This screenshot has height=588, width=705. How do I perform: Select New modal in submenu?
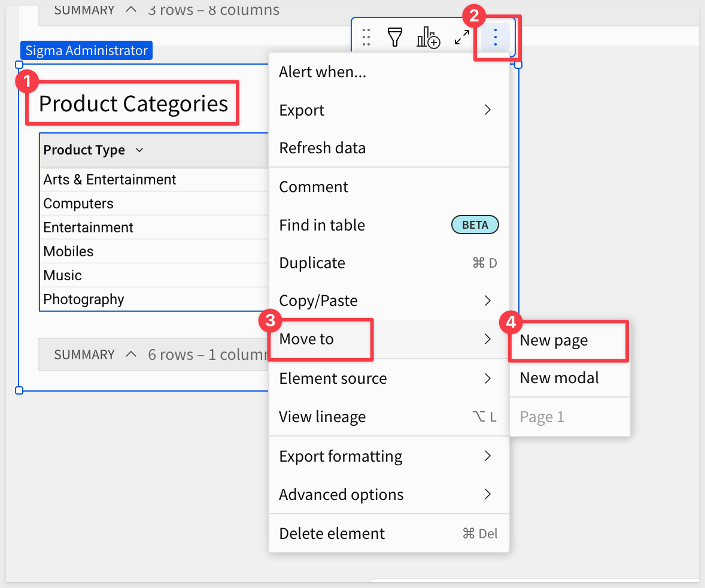(559, 378)
